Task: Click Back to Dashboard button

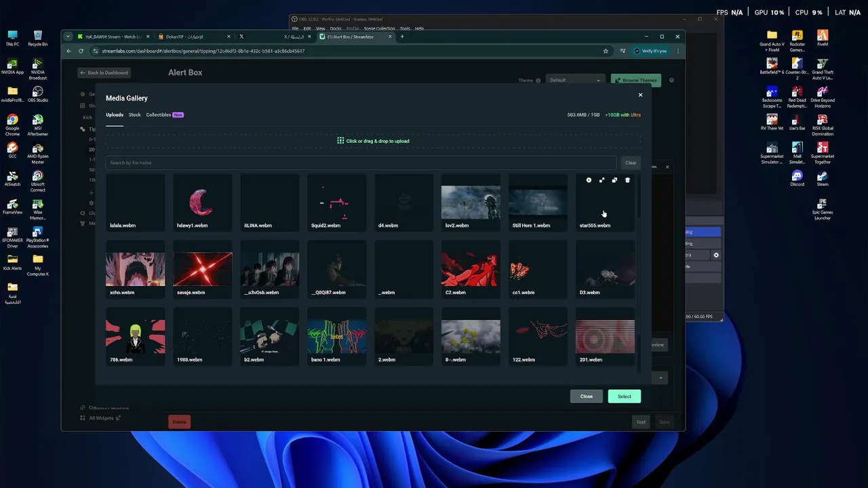Action: coord(104,73)
